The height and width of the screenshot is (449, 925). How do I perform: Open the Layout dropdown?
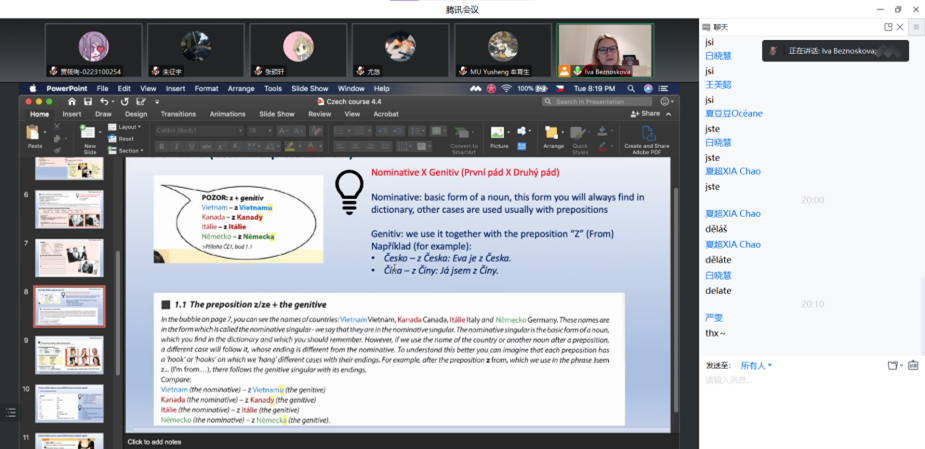(x=124, y=127)
